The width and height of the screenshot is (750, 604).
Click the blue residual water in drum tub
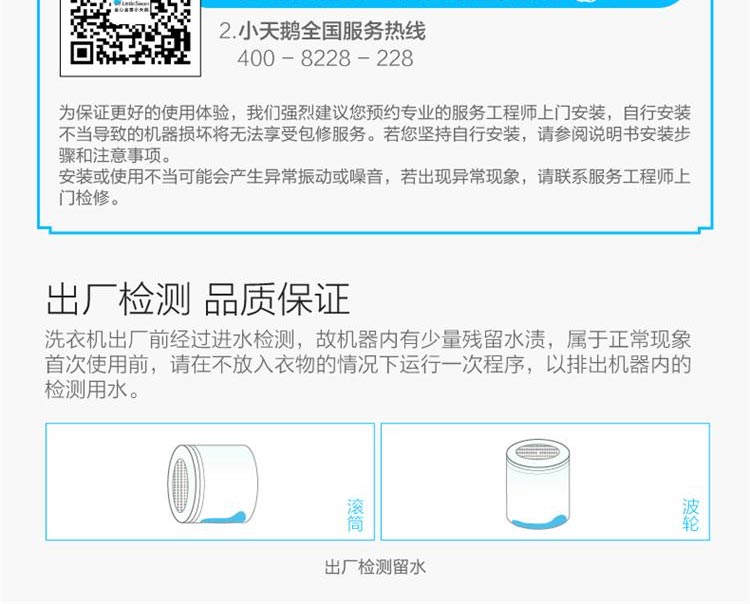[223, 517]
